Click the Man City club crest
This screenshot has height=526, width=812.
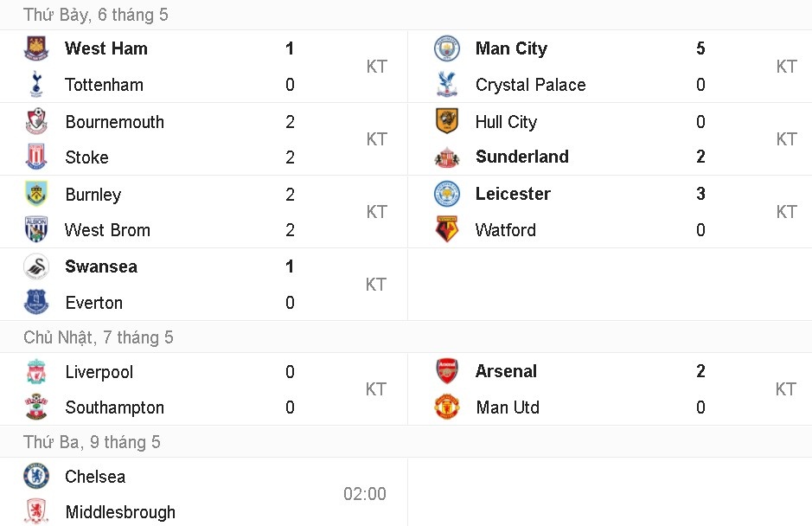coord(447,48)
